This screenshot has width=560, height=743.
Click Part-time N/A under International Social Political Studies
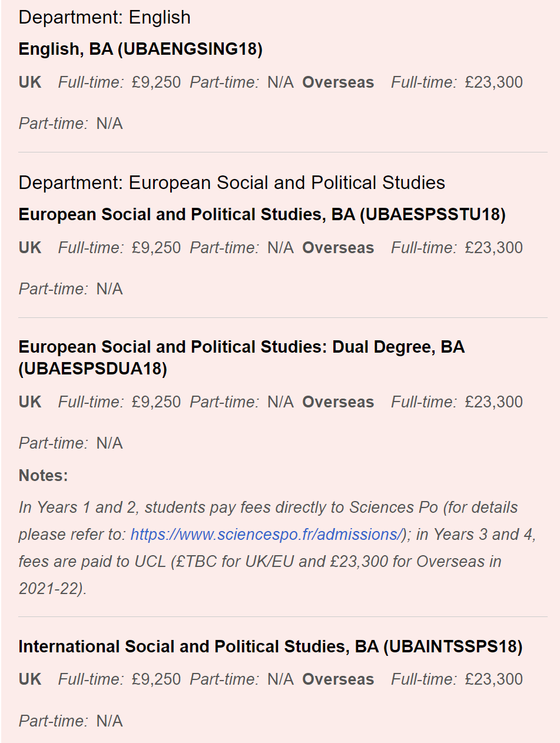[71, 721]
